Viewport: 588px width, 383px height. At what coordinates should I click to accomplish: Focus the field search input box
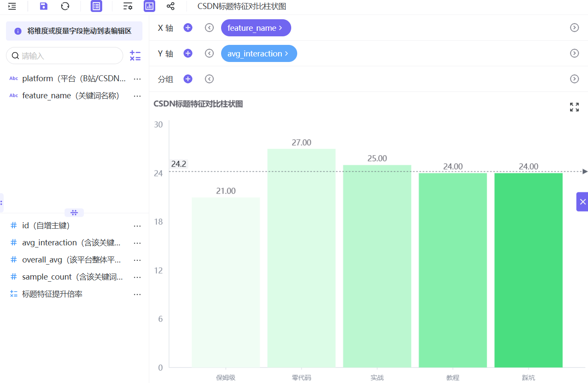(x=65, y=56)
